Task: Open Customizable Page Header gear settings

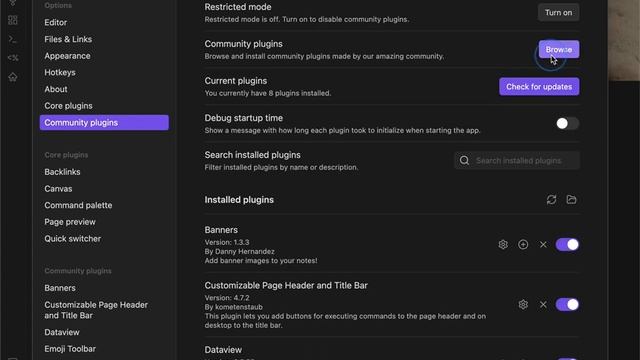Action: [523, 304]
